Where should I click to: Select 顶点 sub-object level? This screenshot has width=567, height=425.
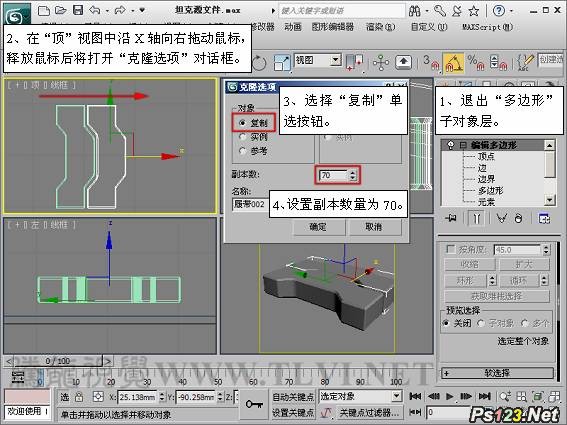tap(486, 157)
